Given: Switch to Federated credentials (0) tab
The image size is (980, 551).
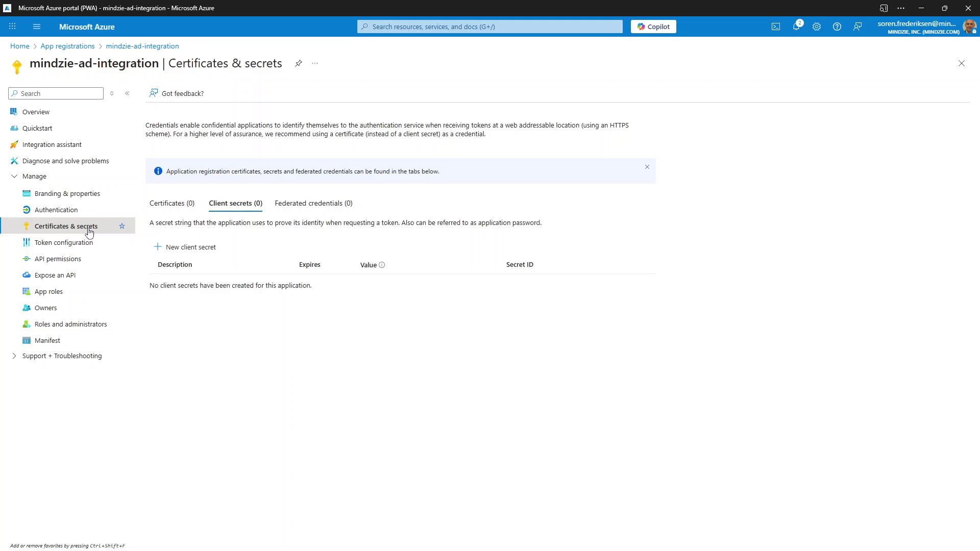Looking at the screenshot, I should pyautogui.click(x=313, y=203).
